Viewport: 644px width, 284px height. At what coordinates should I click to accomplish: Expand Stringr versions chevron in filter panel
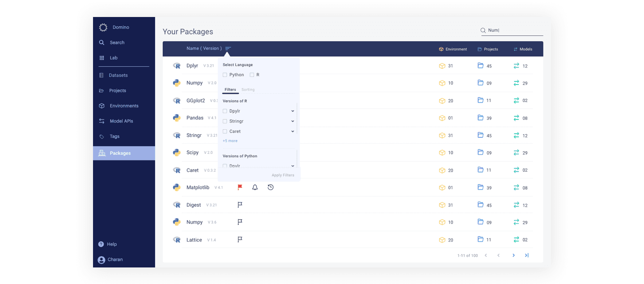tap(292, 121)
